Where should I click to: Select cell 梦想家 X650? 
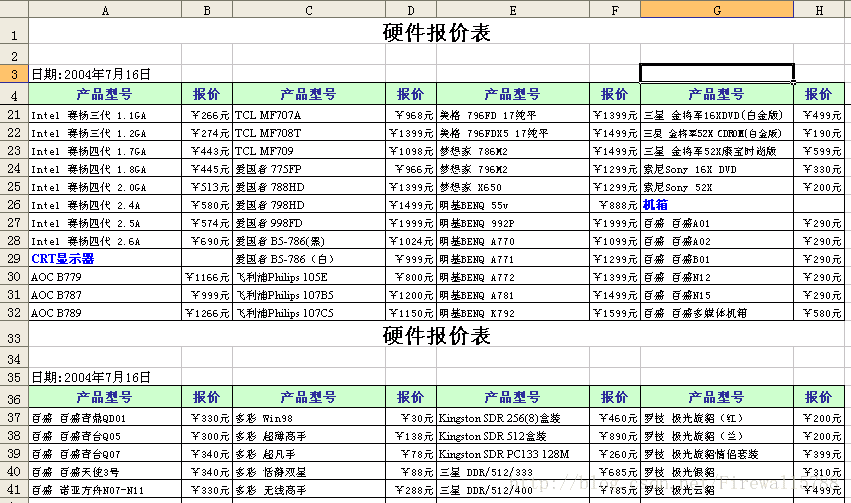(513, 187)
